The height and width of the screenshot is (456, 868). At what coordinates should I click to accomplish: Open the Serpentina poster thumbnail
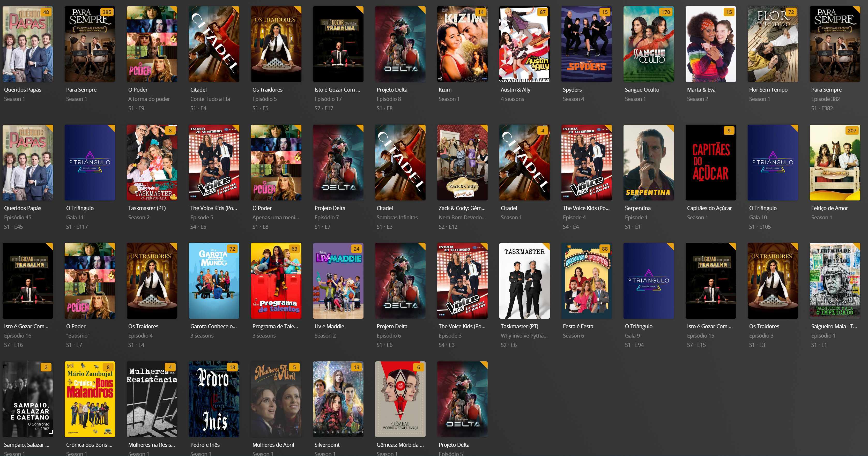[649, 163]
